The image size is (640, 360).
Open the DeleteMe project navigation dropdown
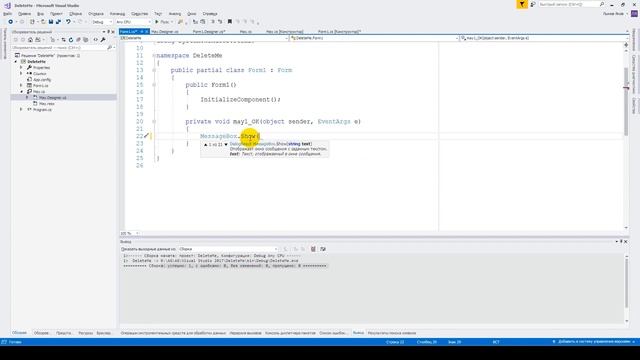pos(204,38)
